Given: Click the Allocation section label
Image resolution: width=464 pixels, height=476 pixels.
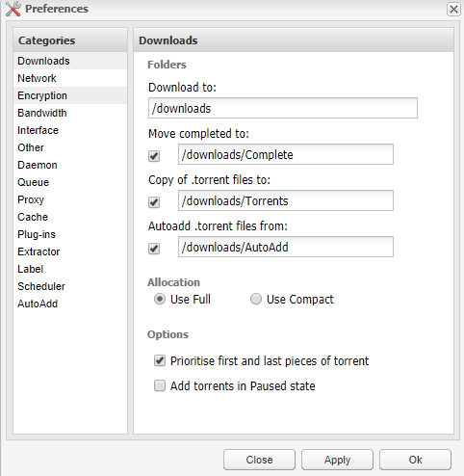Looking at the screenshot, I should 173,282.
